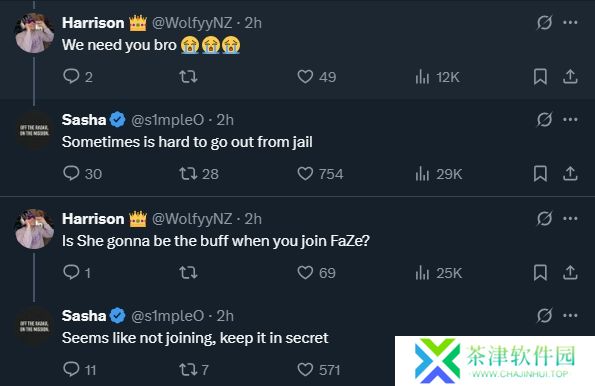Share Harrison's "We need you bro" tweet

[570, 77]
